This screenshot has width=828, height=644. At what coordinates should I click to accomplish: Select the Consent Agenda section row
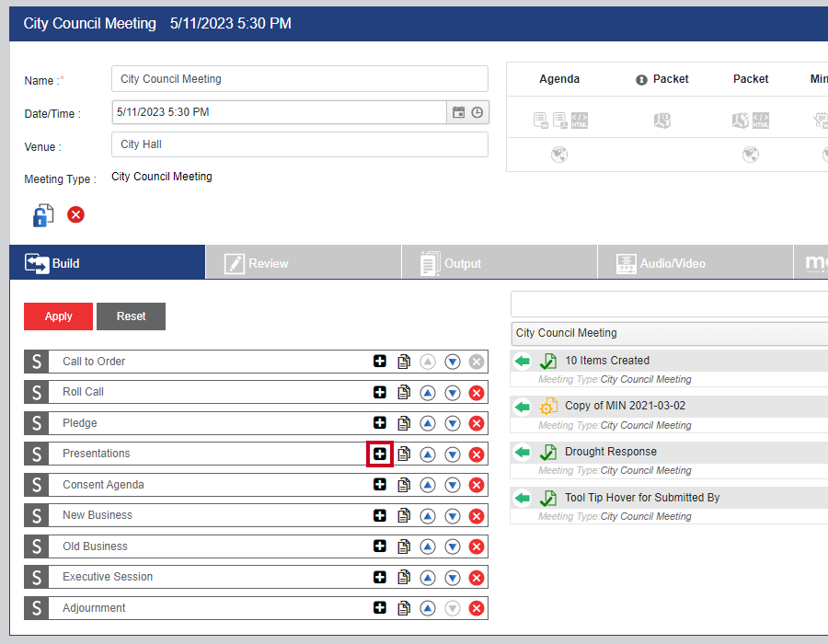coord(256,485)
